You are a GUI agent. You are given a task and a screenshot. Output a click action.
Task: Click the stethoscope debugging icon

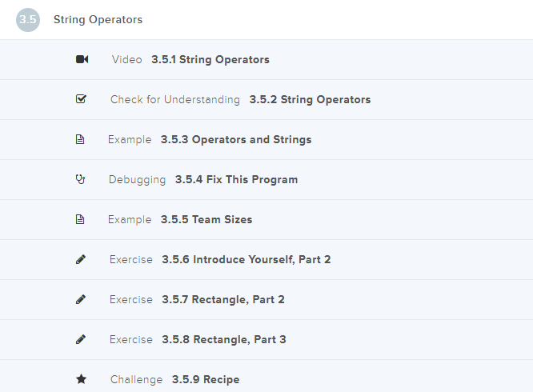tap(80, 180)
